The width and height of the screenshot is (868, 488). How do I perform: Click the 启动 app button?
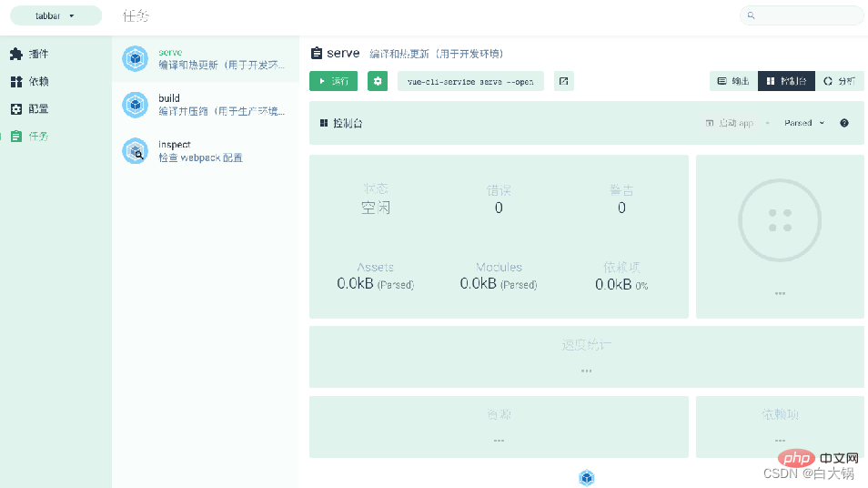pos(730,123)
